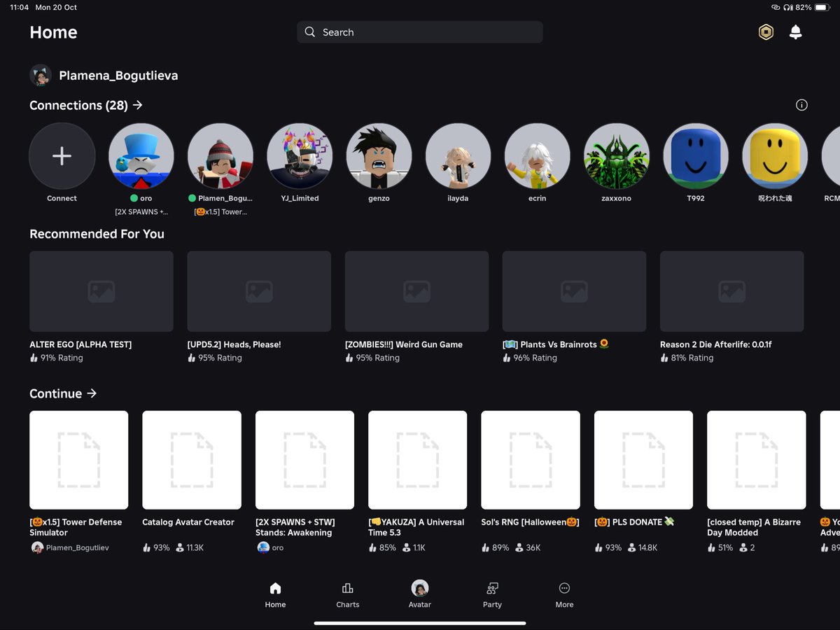This screenshot has height=630, width=840.
Task: Open zaxxono's avatar
Action: tap(617, 155)
